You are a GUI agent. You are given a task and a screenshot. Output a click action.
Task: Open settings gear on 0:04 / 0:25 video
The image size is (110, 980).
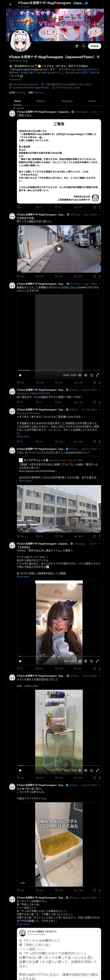click(x=86, y=375)
